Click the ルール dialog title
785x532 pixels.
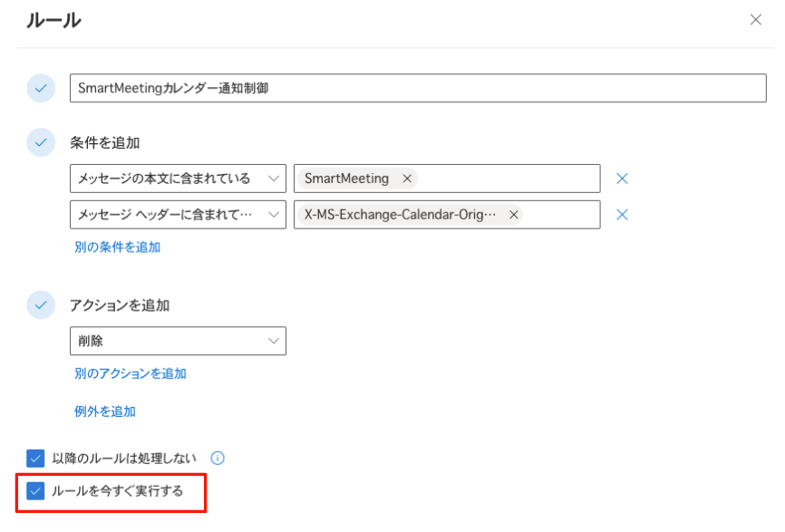point(53,21)
